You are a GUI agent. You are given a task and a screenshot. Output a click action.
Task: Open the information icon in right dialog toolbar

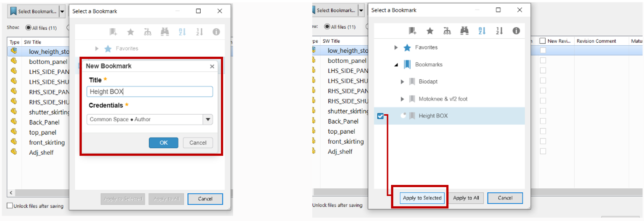point(516,31)
